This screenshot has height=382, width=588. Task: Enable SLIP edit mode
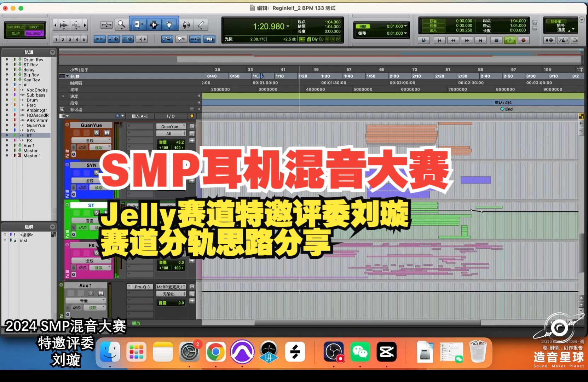tap(15, 33)
